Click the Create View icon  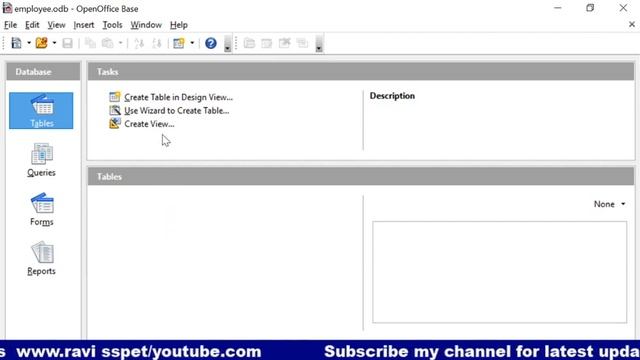[x=115, y=123]
